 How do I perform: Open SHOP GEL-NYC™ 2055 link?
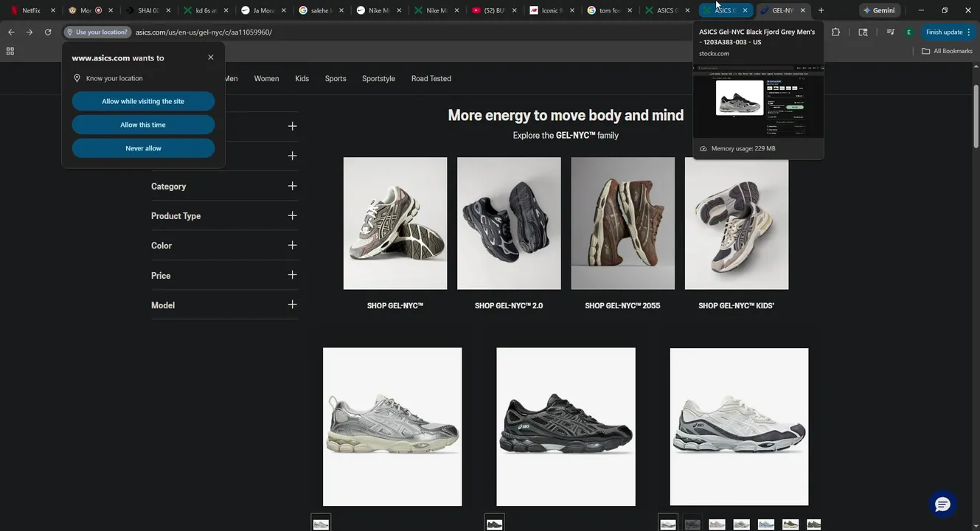point(622,305)
